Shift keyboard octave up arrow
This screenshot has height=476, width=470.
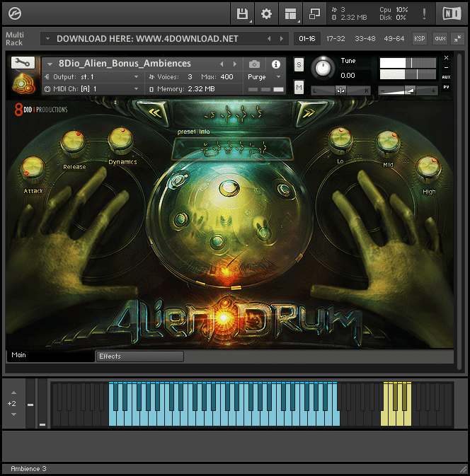click(13, 393)
